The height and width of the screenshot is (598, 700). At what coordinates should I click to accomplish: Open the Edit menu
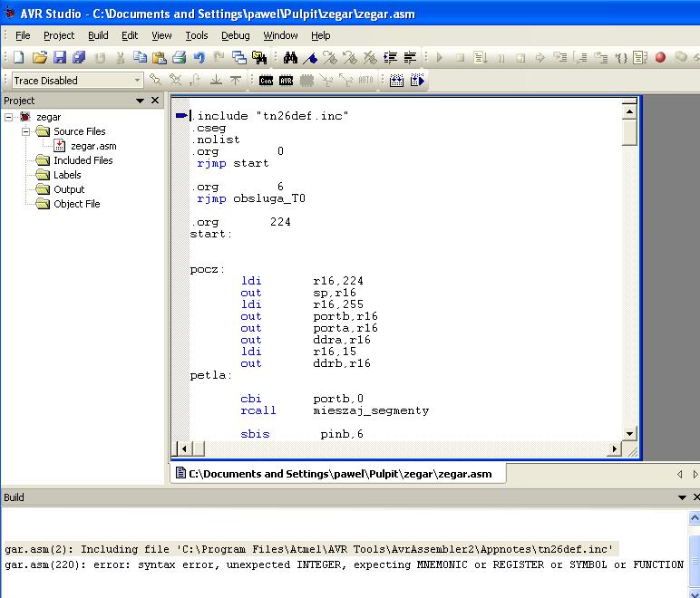click(x=130, y=35)
